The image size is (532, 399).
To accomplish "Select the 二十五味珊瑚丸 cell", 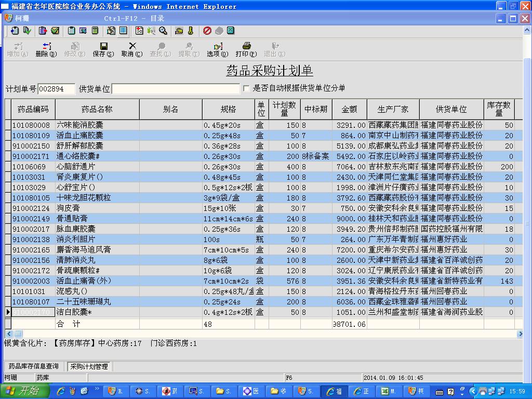I will [x=97, y=302].
